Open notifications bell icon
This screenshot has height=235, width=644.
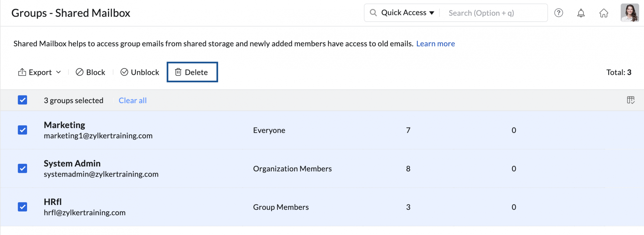(x=581, y=13)
